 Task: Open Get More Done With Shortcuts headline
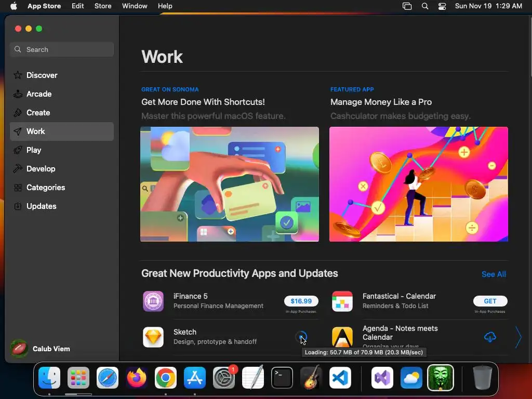pyautogui.click(x=203, y=102)
